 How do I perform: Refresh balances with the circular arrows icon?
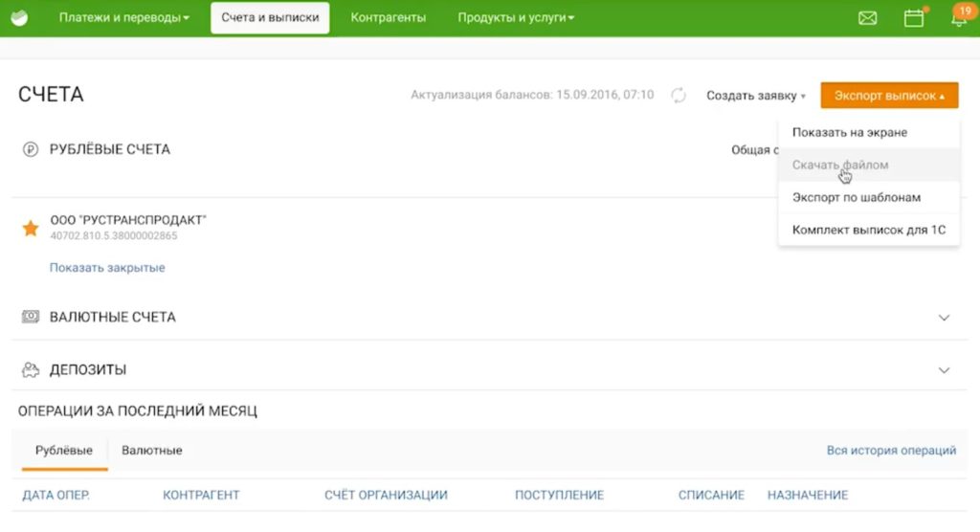point(679,96)
